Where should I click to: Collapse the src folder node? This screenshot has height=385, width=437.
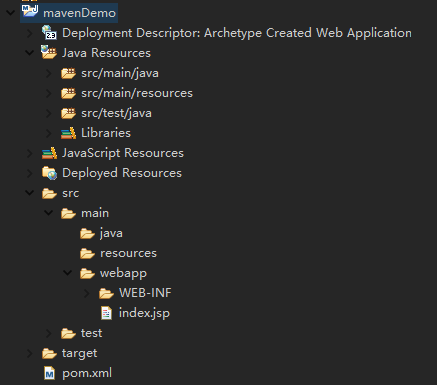click(x=30, y=193)
